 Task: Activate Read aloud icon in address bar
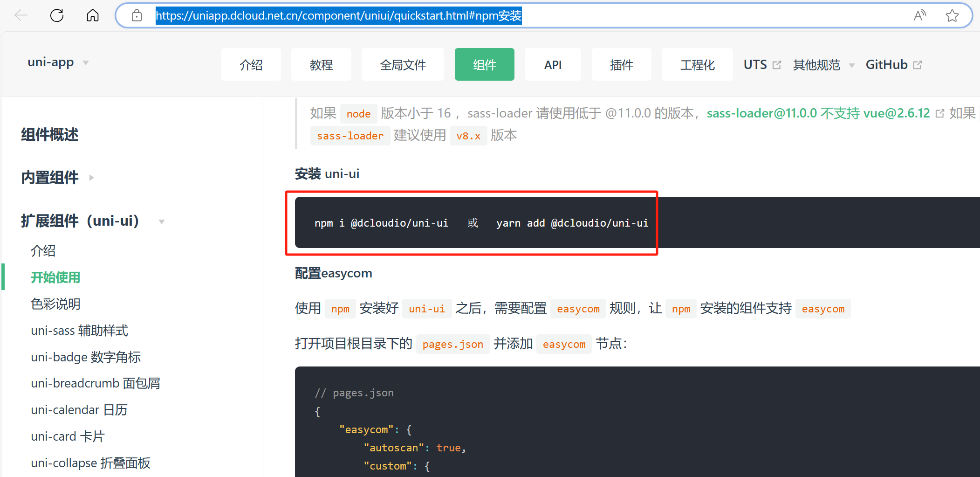pyautogui.click(x=920, y=15)
